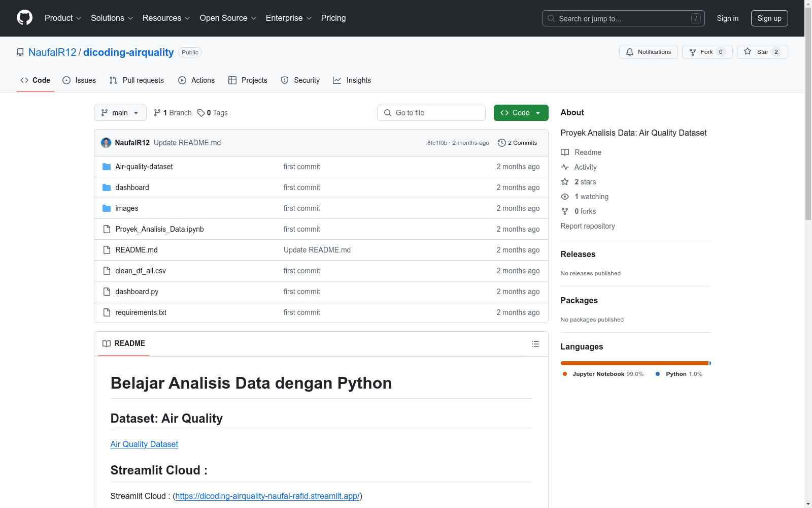Click the Releases heading link
The height and width of the screenshot is (508, 812).
coord(578,254)
